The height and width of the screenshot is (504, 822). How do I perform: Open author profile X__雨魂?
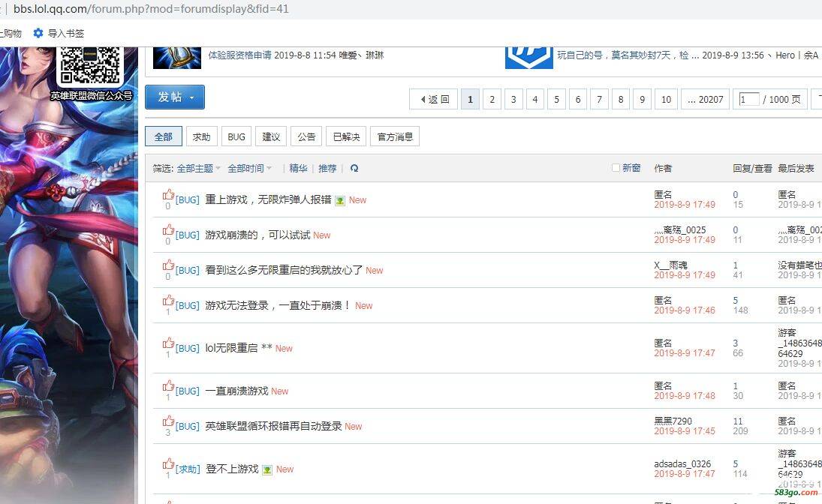point(670,265)
